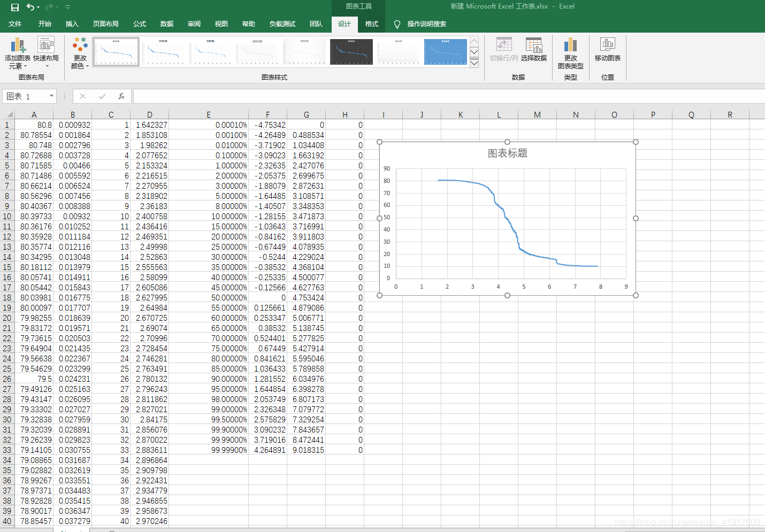Switch to the 公式 tab
Viewport: 765px width, 532px height.
pyautogui.click(x=140, y=24)
